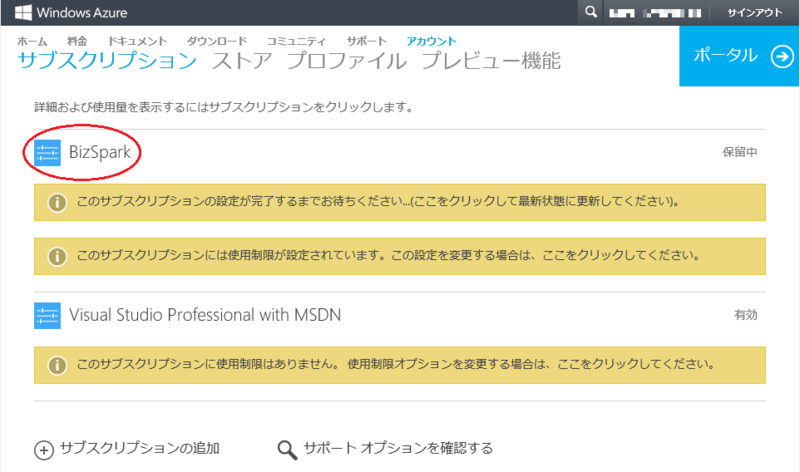Click info icon in BizSpark setup notice
This screenshot has height=472, width=800.
coord(57,203)
